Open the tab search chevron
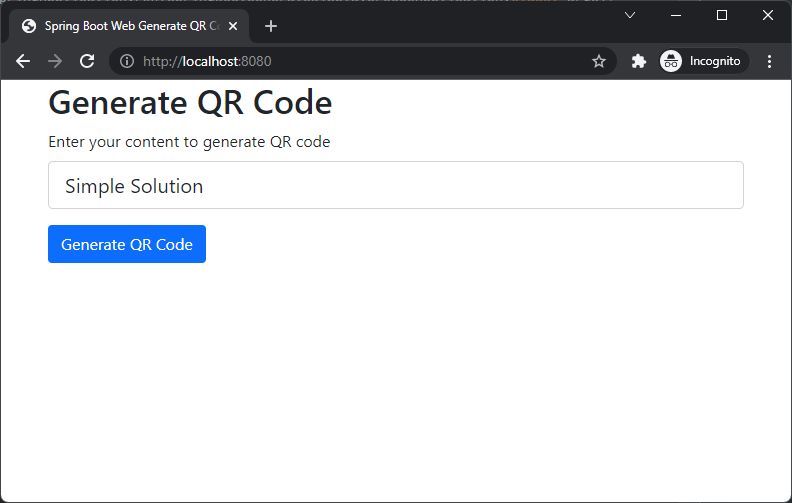 [630, 15]
